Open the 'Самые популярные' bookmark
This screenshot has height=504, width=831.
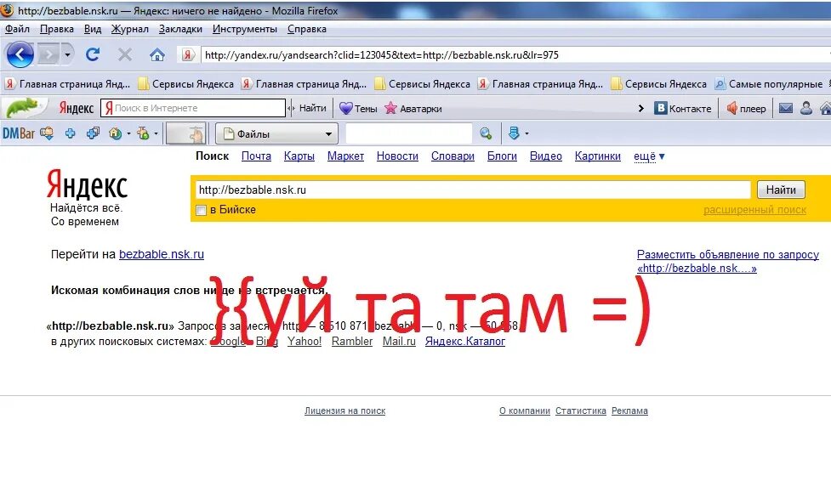click(x=769, y=83)
